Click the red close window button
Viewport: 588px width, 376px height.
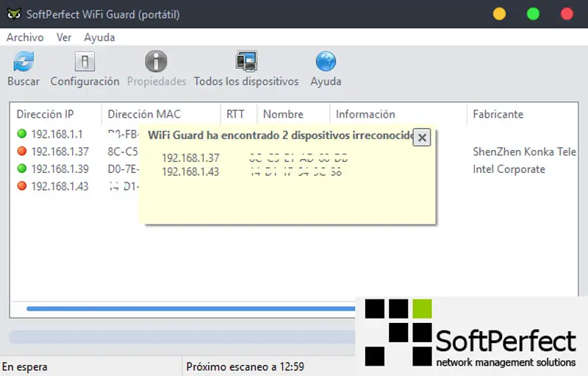(x=567, y=14)
